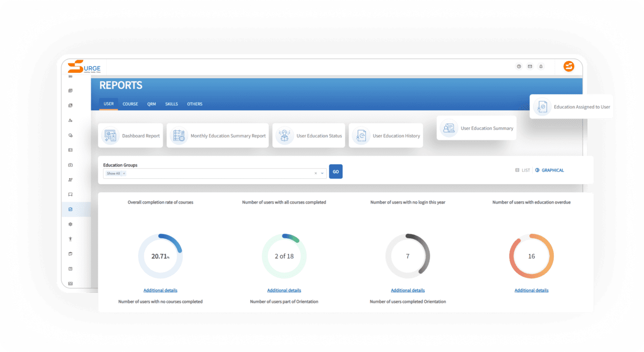This screenshot has height=352, width=644.
Task: Open the help icon in the top bar
Action: coord(519,66)
